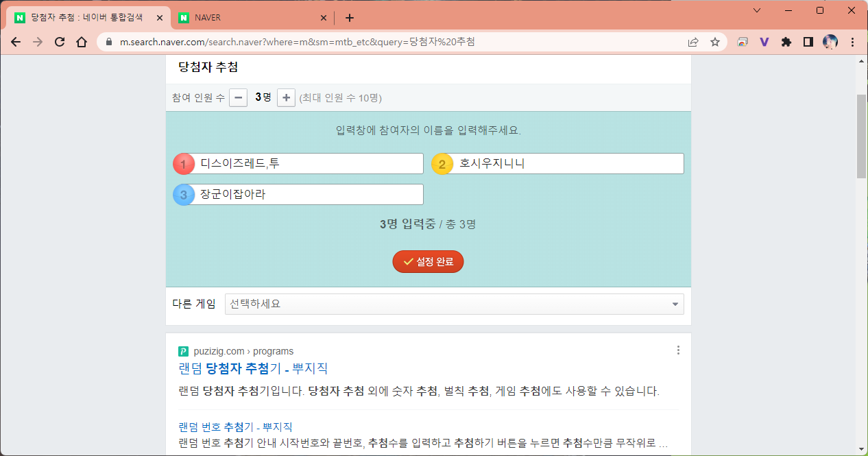Open the 랜덤 당첨자 추첨기 - 뿌지직 link
The height and width of the screenshot is (456, 868).
(253, 368)
